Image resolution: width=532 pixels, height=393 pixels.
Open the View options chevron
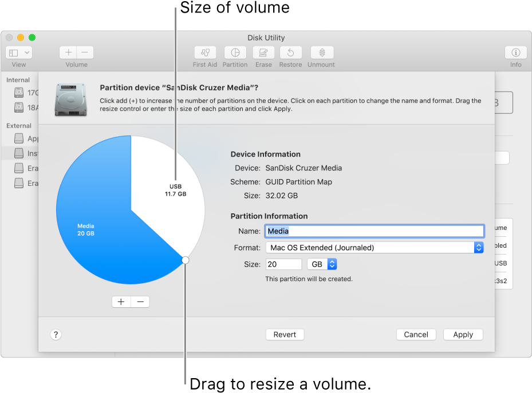click(x=25, y=52)
